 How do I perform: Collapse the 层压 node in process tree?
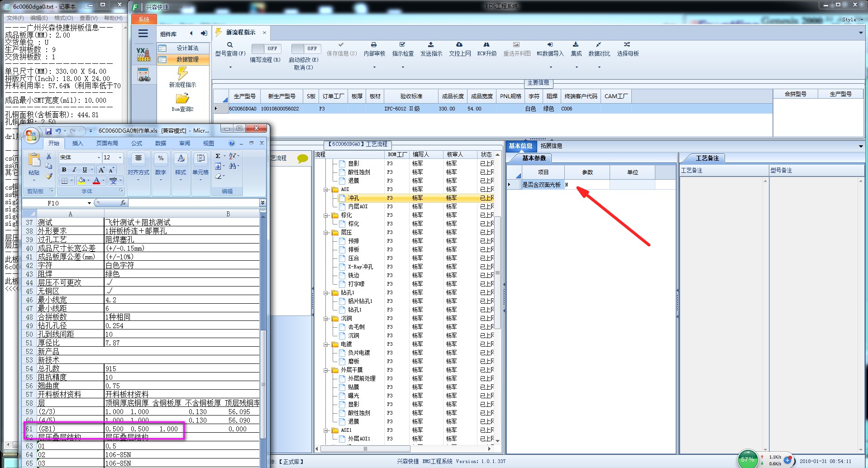tap(326, 232)
